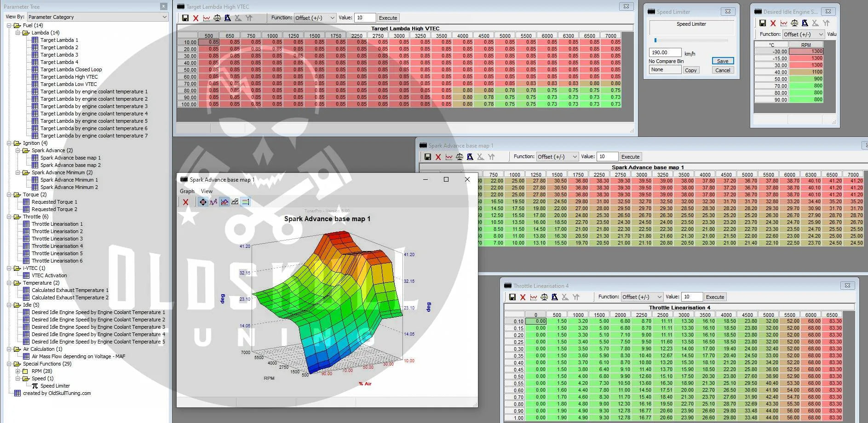The width and height of the screenshot is (868, 423).
Task: Click red X icon in Throttle Linearisation 4 toolbar
Action: click(x=523, y=297)
